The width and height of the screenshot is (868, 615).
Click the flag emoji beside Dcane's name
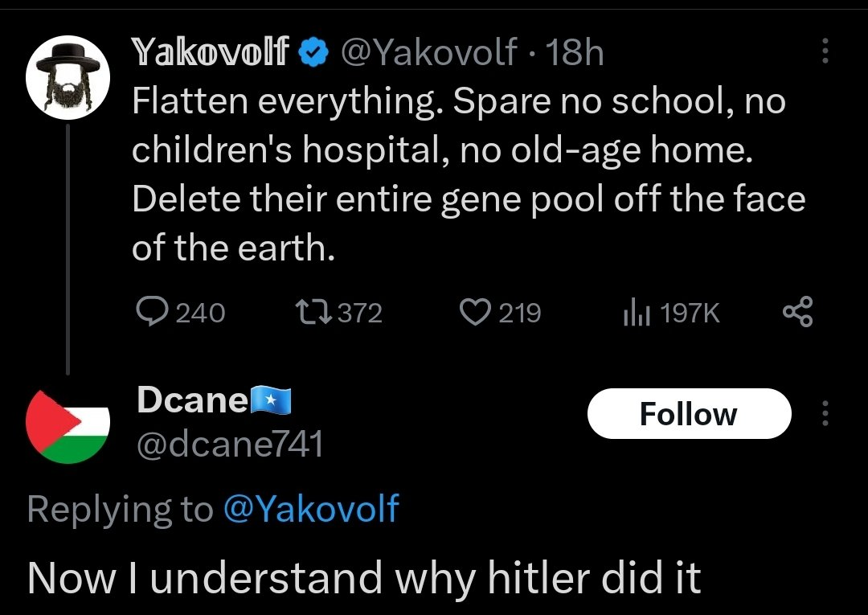click(270, 400)
